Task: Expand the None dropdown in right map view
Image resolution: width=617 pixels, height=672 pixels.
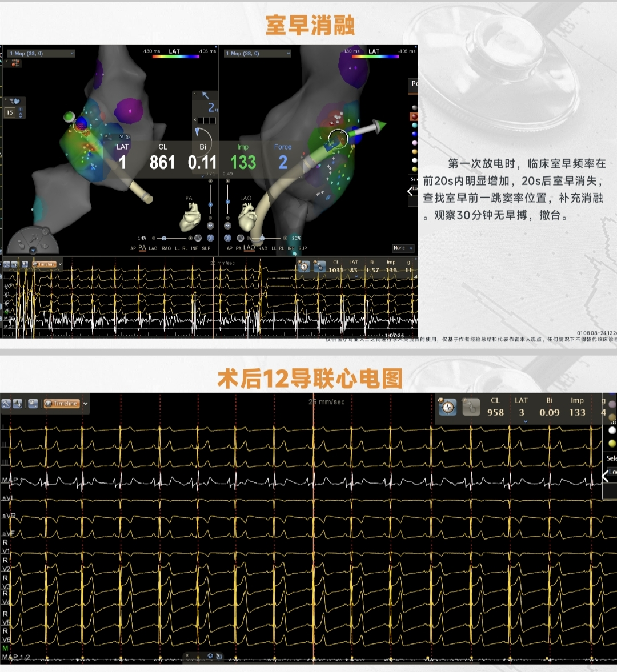Action: click(x=403, y=248)
